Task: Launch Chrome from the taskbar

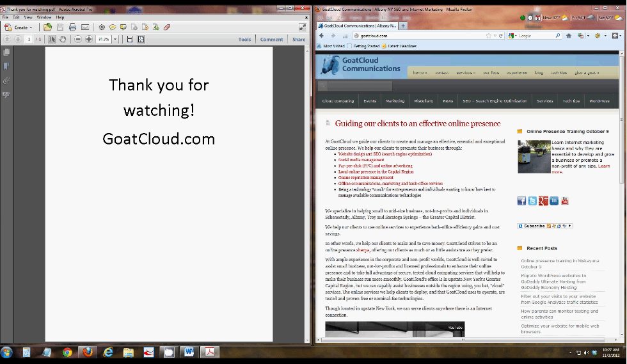Action: point(67,352)
